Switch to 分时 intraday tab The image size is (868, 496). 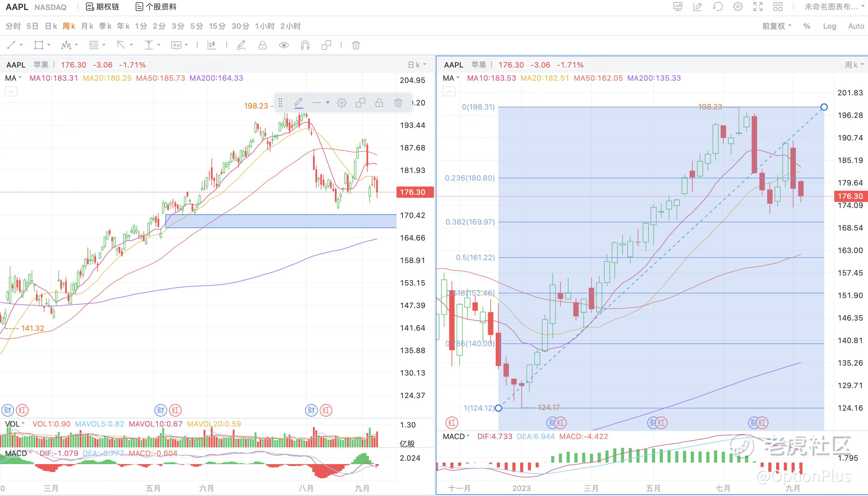tap(13, 26)
